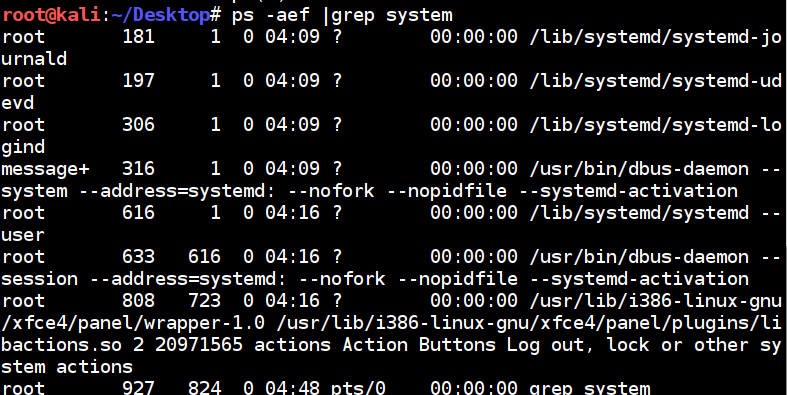Click the start time 04:48
The width and height of the screenshot is (787, 395).
coord(292,388)
